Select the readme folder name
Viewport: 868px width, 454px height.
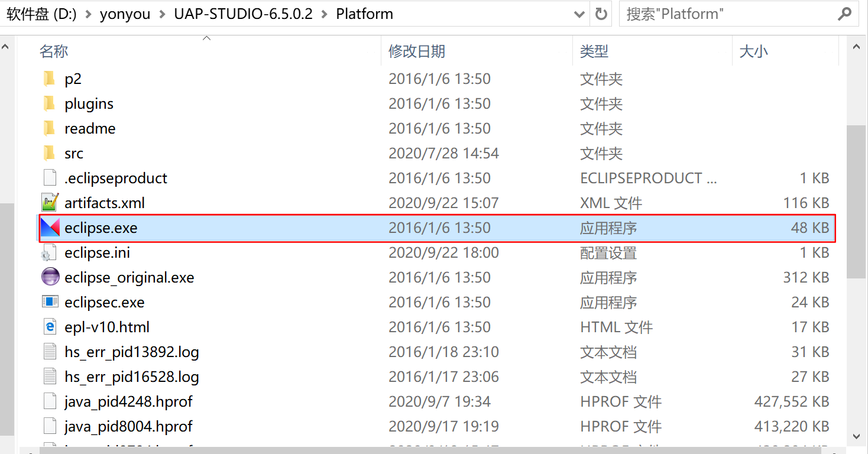[90, 128]
